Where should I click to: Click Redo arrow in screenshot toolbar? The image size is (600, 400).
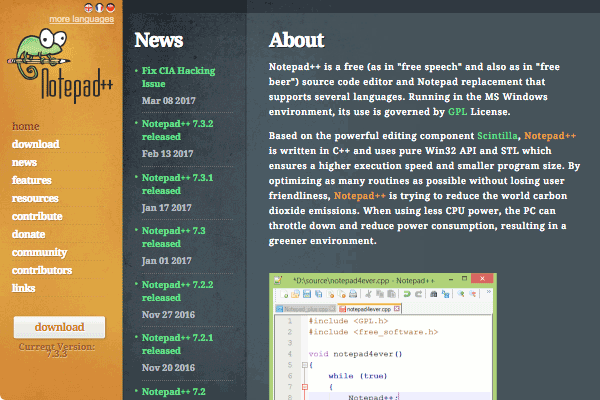pyautogui.click(x=418, y=294)
